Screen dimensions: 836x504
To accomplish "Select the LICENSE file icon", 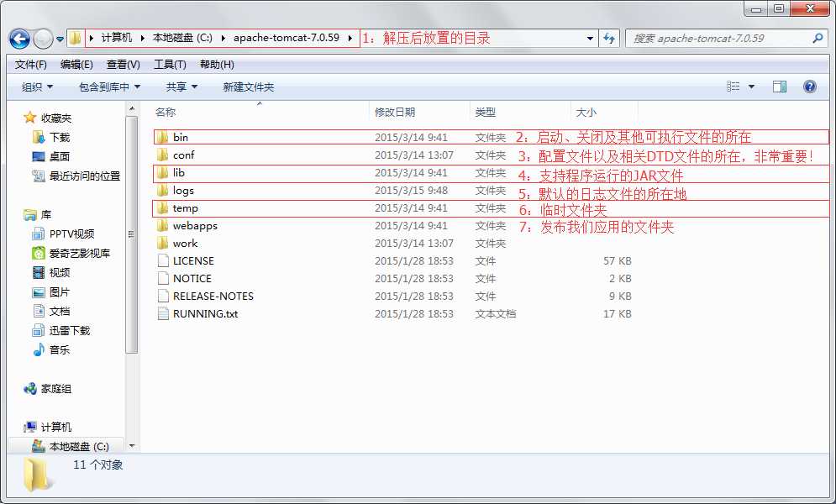I will 163,260.
